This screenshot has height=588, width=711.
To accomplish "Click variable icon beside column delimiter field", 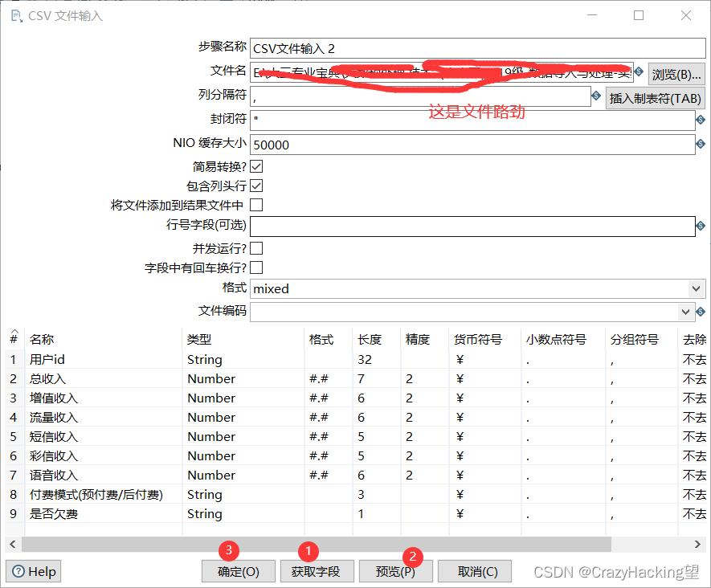I will (x=596, y=96).
